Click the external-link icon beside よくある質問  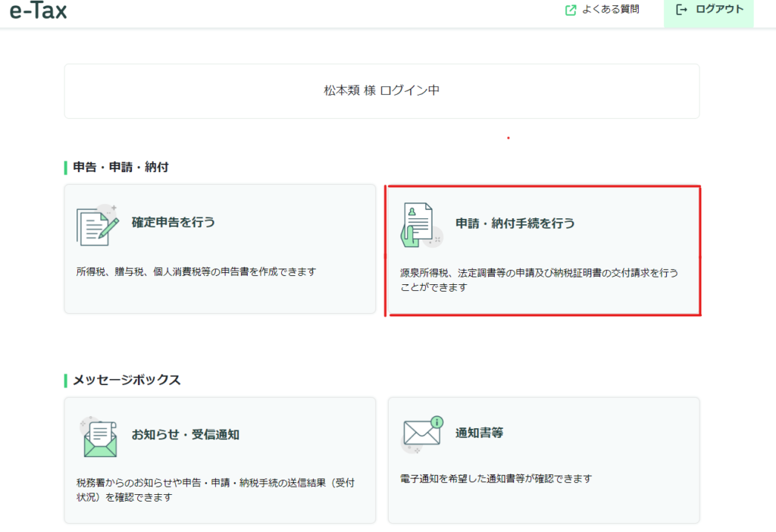click(571, 11)
